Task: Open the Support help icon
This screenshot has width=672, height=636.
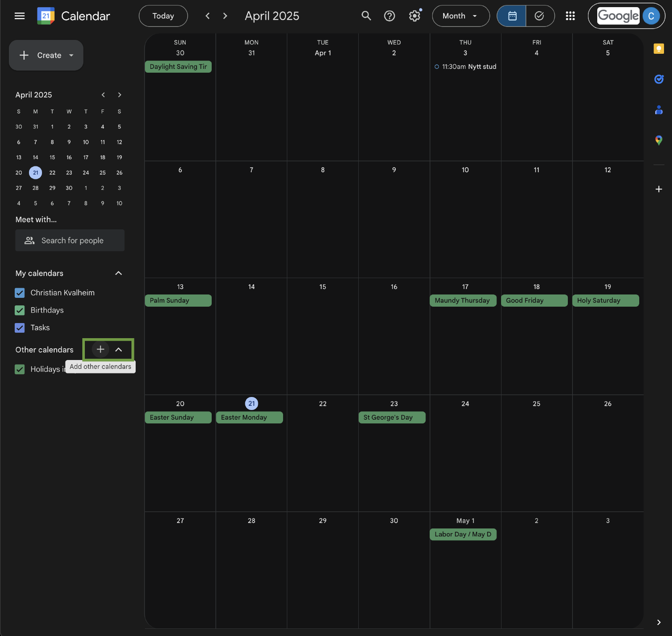Action: pyautogui.click(x=389, y=16)
